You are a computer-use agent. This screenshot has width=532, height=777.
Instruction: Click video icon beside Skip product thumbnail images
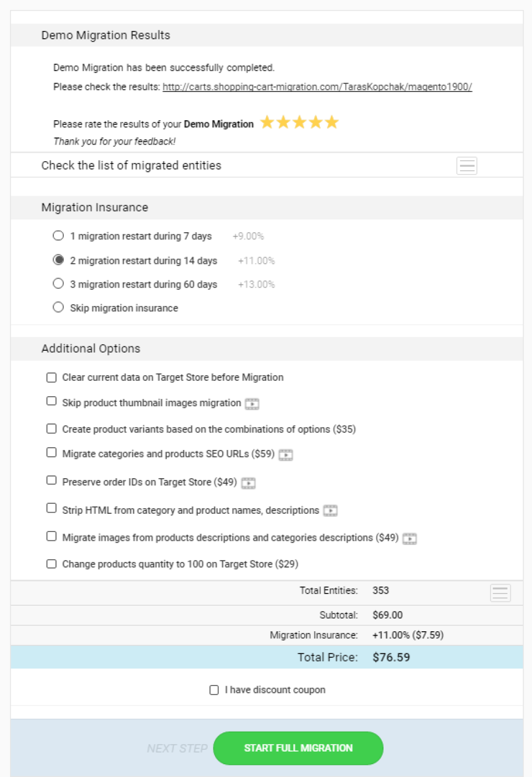252,404
